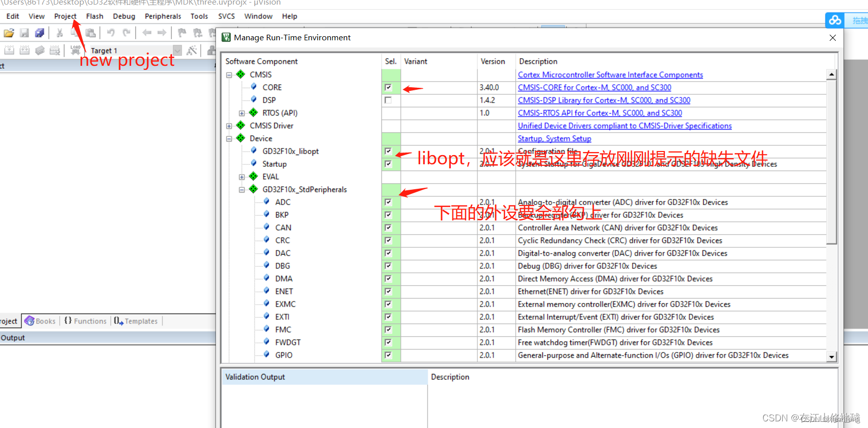868x428 pixels.
Task: Click the Redo arrow icon
Action: point(126,33)
